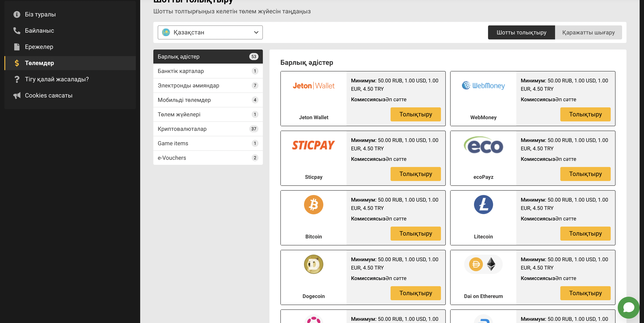Click the Jeton Wallet name label
The height and width of the screenshot is (323, 644).
[313, 117]
